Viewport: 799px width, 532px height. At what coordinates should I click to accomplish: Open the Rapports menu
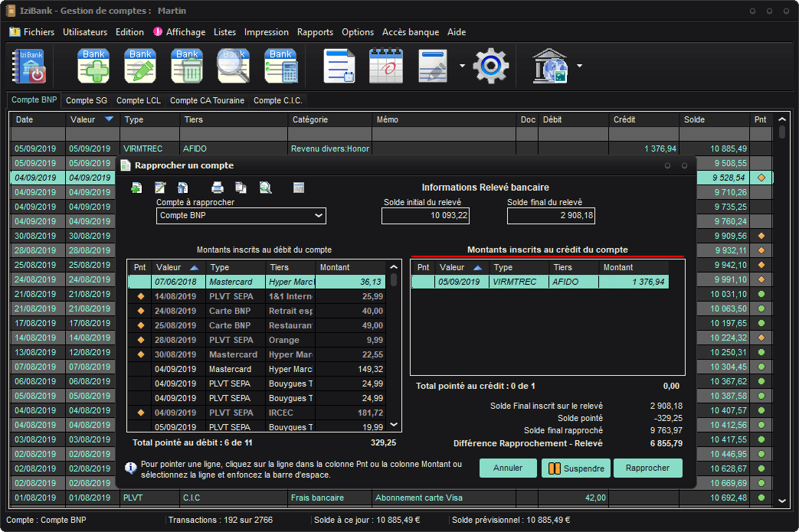(x=315, y=32)
